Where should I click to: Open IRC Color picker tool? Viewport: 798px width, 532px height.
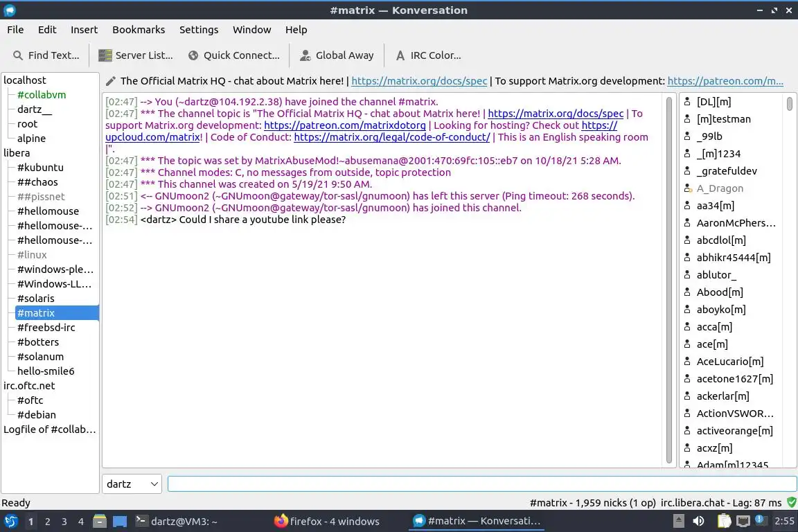pyautogui.click(x=428, y=55)
